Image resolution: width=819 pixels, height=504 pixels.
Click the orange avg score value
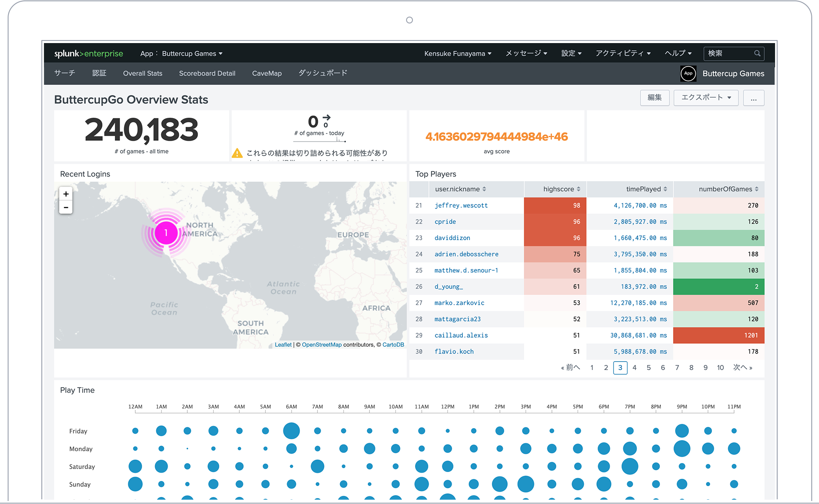497,136
